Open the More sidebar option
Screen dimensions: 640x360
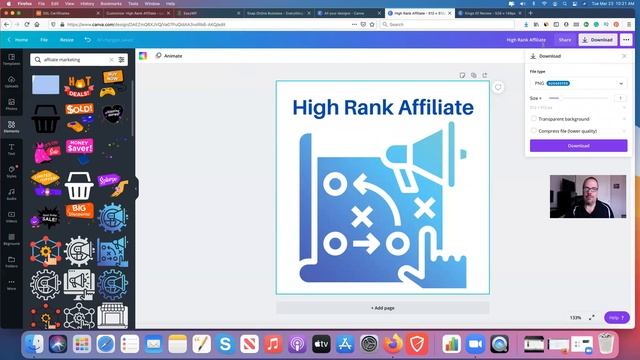coord(11,284)
